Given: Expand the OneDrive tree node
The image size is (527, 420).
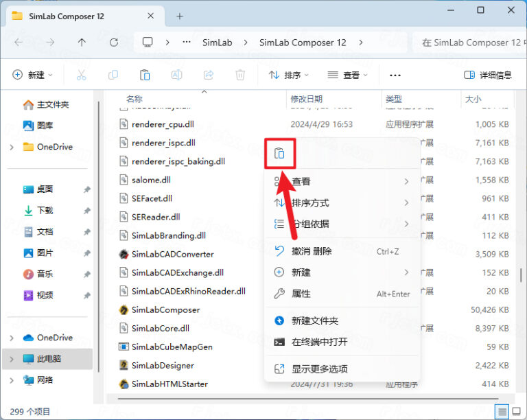Looking at the screenshot, I should [12, 147].
